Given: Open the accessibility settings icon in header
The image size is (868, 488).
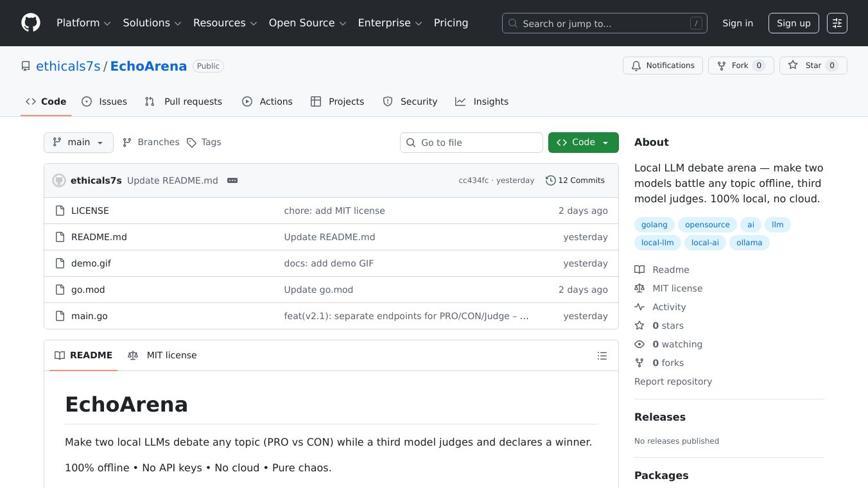Looking at the screenshot, I should coord(837,23).
